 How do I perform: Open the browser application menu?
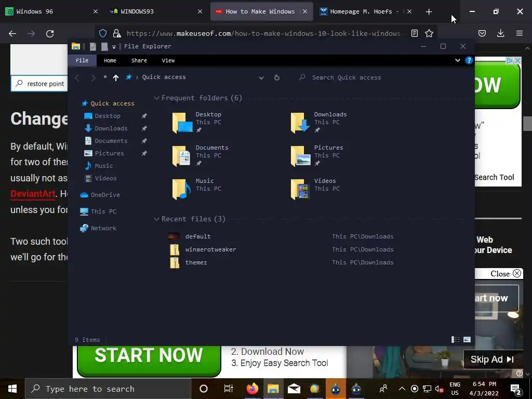click(x=520, y=33)
